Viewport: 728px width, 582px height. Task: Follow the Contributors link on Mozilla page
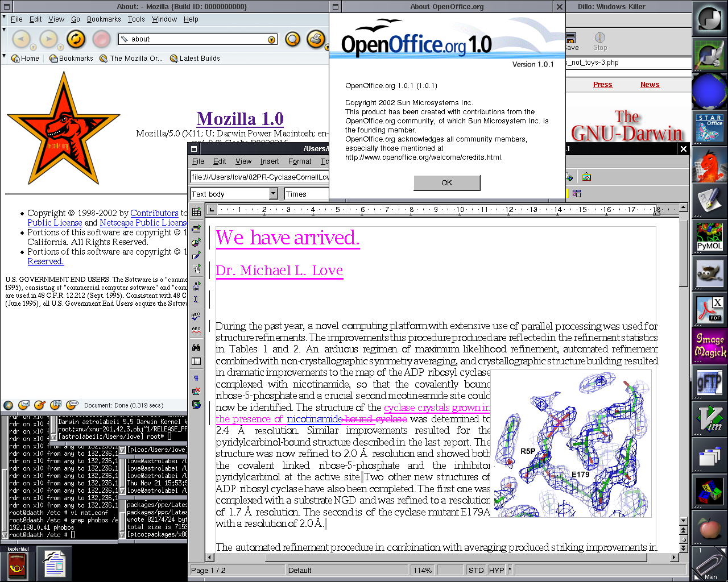[x=154, y=213]
